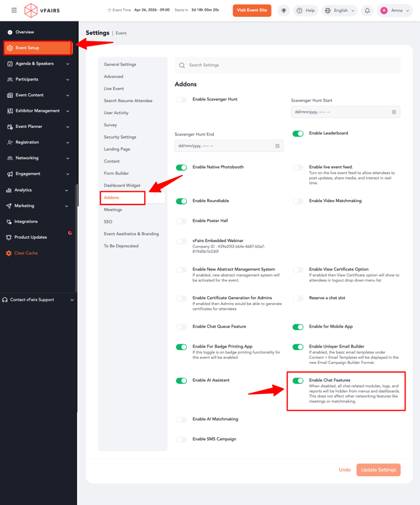Turn on Enable Scavenger Hunt toggle
This screenshot has width=420, height=505.
coord(181,100)
